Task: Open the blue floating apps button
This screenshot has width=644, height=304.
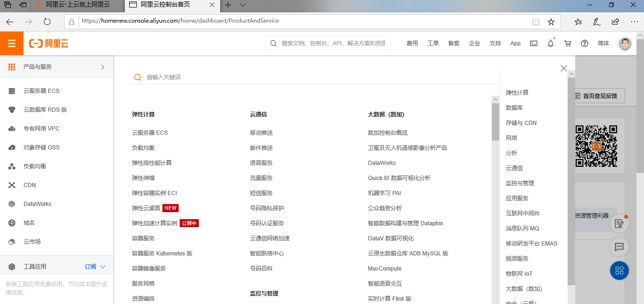Action: (619, 271)
